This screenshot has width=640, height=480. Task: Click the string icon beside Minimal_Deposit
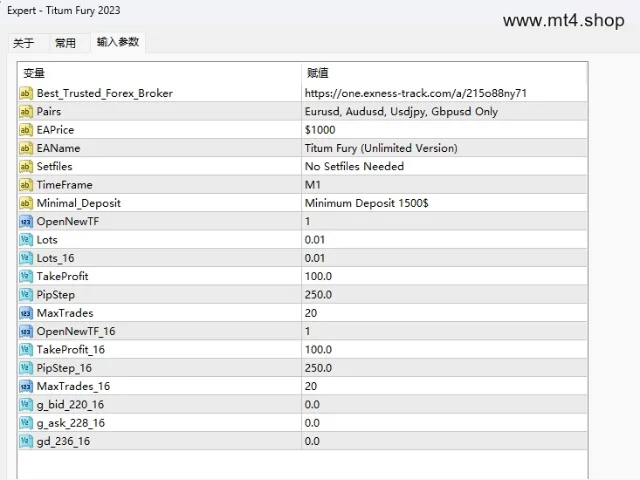point(26,203)
